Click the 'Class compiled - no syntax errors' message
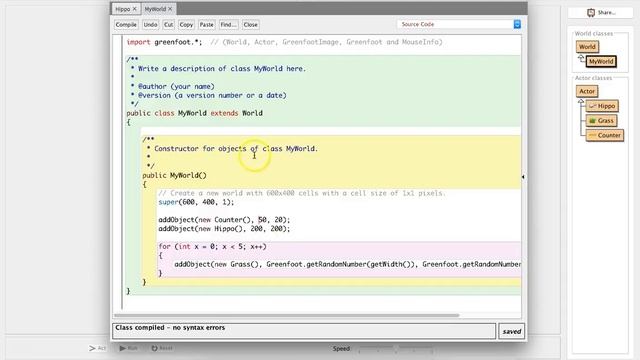The height and width of the screenshot is (360, 640). pos(170,328)
